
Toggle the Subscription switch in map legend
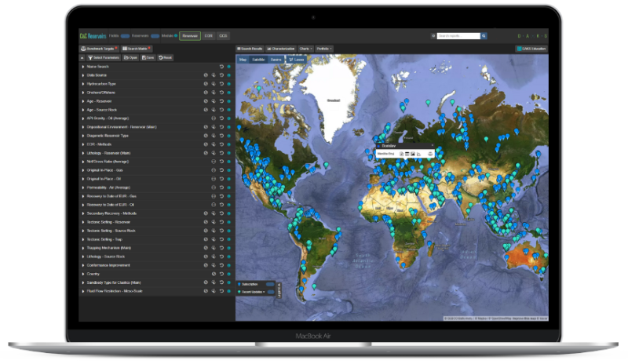(x=270, y=283)
